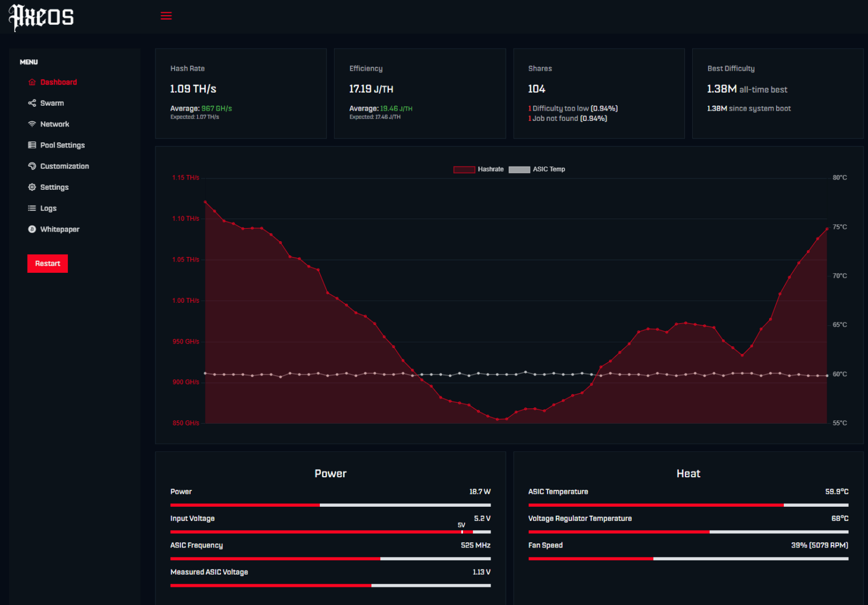Click the Logs lines icon
This screenshot has width=868, height=605.
pos(32,208)
